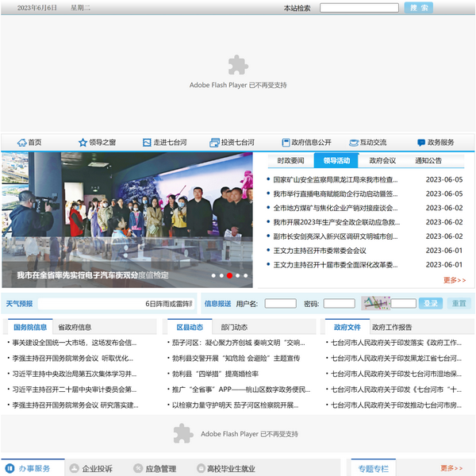The height and width of the screenshot is (476, 476).
Task: Click the home icon beside 首页
Action: click(x=21, y=143)
